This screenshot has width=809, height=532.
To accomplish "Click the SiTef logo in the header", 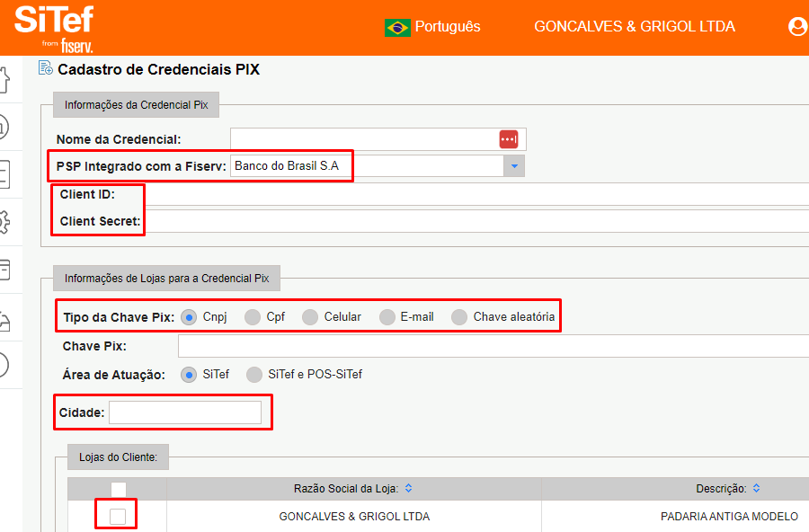I will coord(54,29).
